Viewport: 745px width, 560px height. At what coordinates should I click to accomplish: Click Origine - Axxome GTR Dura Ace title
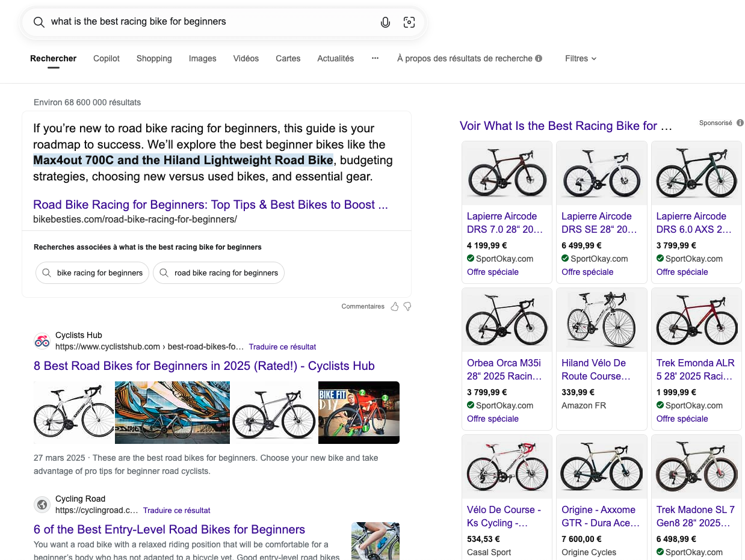pos(601,516)
